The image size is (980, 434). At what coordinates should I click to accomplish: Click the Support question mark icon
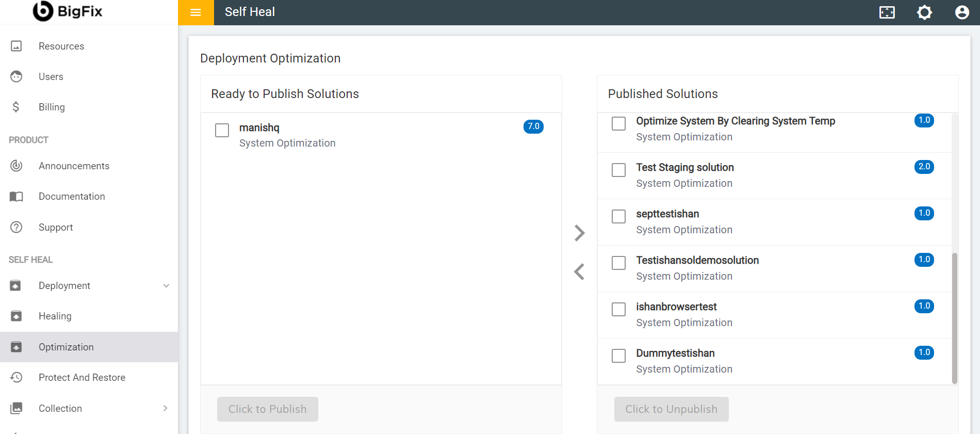point(17,227)
